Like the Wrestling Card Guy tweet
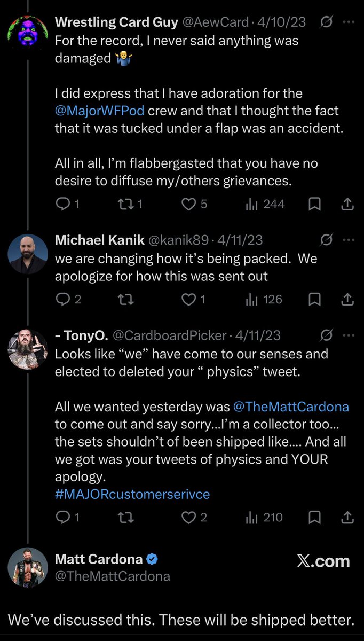 189,204
